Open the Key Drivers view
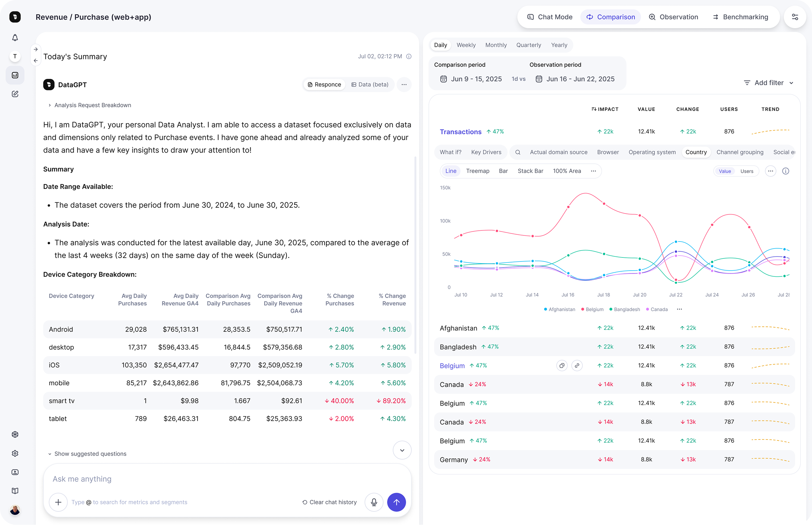This screenshot has height=525, width=812. click(x=486, y=152)
